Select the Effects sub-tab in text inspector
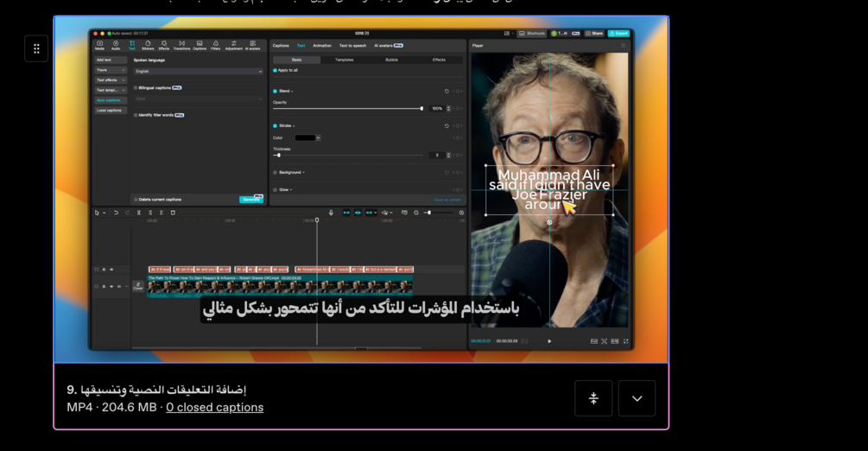 tap(439, 60)
